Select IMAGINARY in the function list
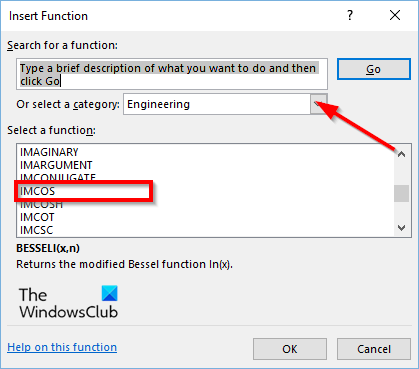 [49, 152]
